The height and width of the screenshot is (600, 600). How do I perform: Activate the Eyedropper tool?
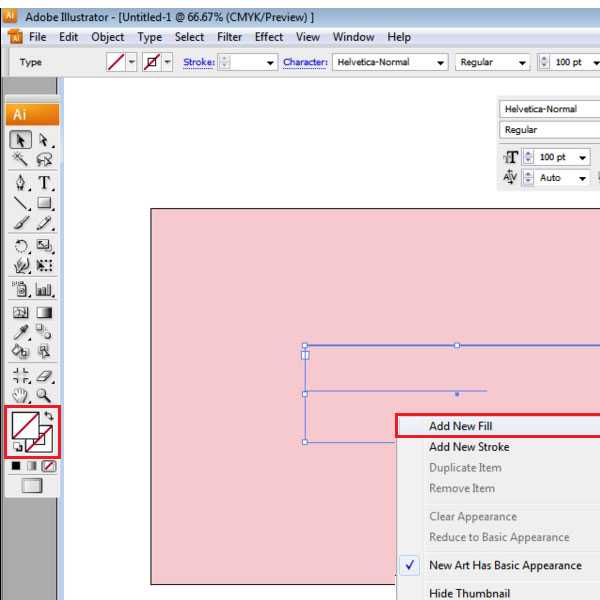(x=21, y=333)
